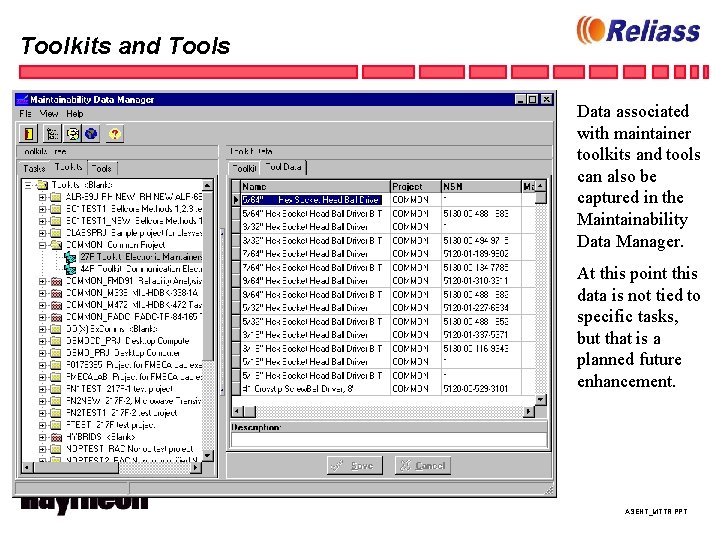Expand the FN2TEST1 node
Image resolution: width=720 pixels, height=540 pixels.
[x=42, y=413]
